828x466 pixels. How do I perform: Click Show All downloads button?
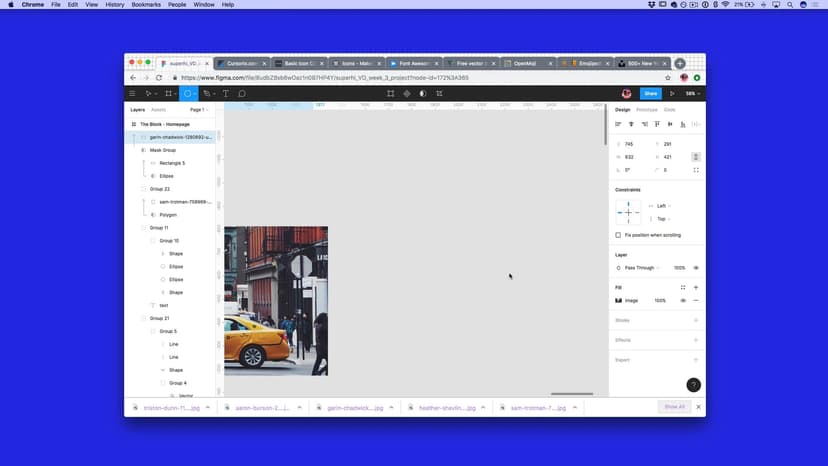674,407
